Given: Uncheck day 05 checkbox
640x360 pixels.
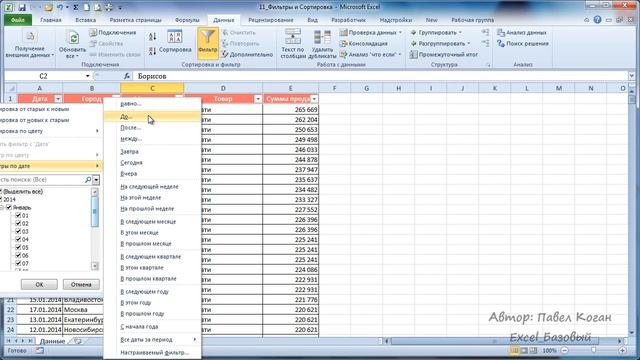Looking at the screenshot, I should (x=18, y=247).
